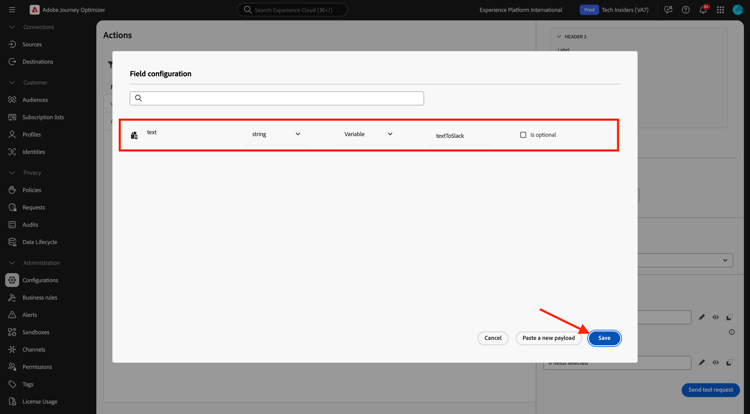This screenshot has height=414, width=750.
Task: Open the Variable dropdown for text field
Action: click(368, 134)
